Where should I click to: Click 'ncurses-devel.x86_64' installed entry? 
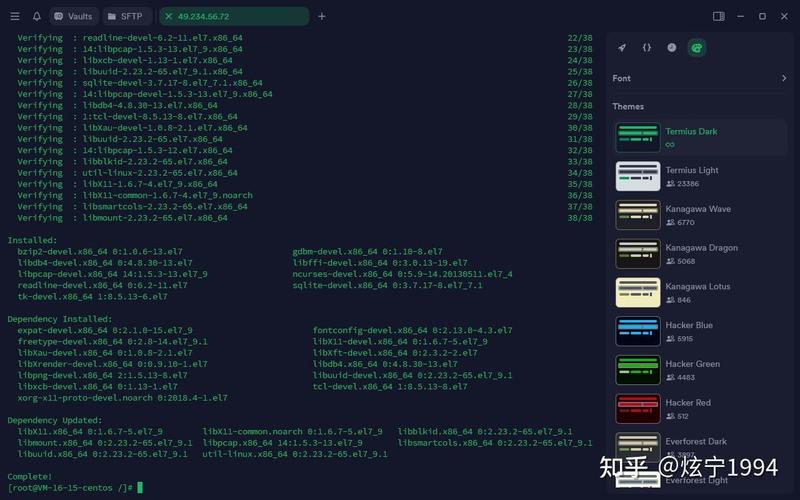[403, 274]
